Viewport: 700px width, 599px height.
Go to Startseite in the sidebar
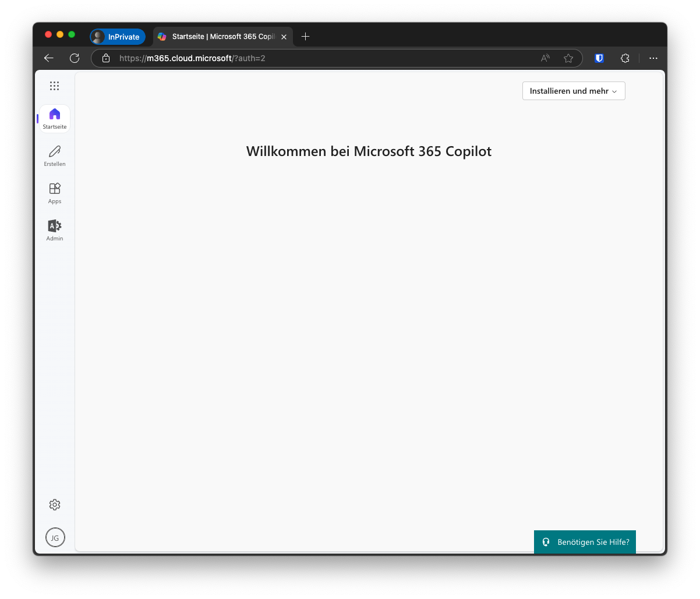pos(55,119)
